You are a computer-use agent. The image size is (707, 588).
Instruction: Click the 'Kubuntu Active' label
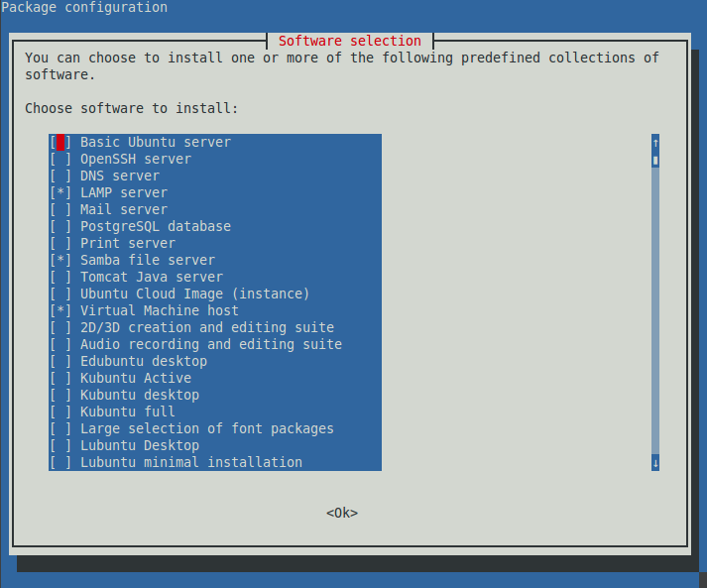coord(136,378)
